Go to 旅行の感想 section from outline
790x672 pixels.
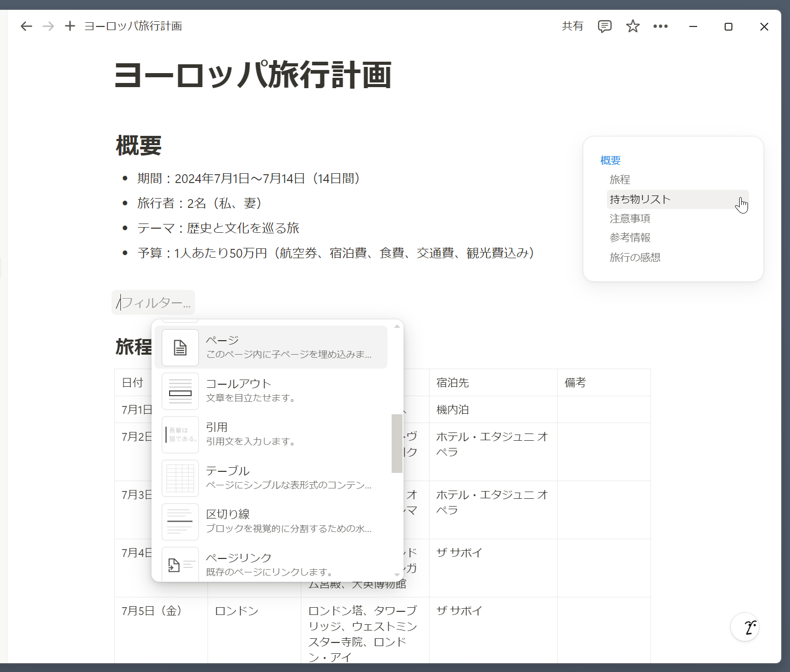(635, 258)
